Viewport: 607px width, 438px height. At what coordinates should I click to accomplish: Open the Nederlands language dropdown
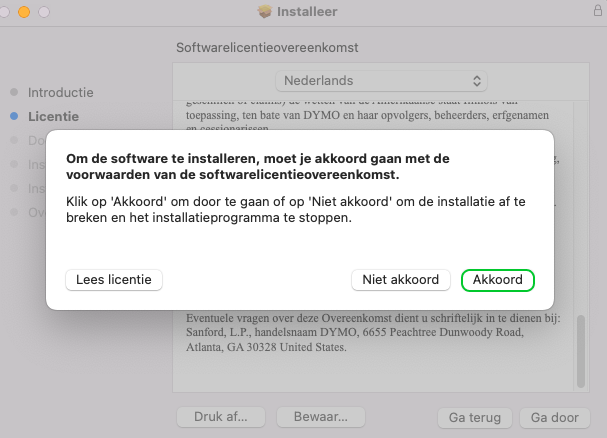(381, 80)
